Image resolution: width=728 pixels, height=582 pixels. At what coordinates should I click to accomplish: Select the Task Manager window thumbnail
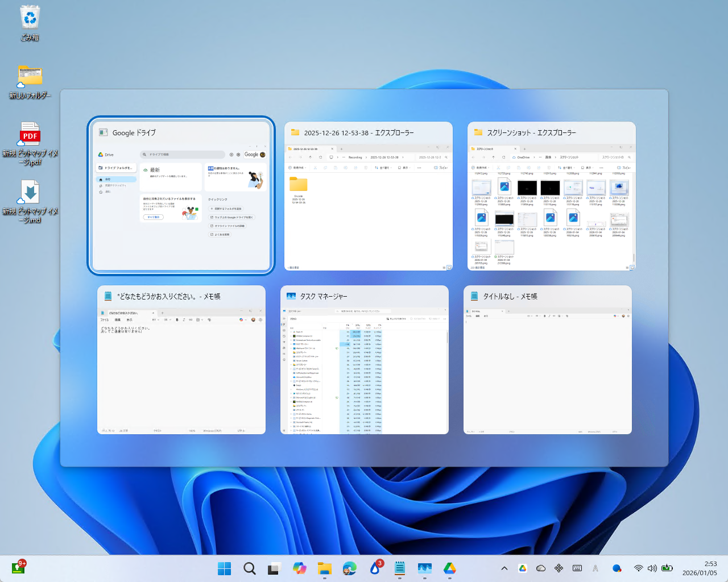click(364, 361)
